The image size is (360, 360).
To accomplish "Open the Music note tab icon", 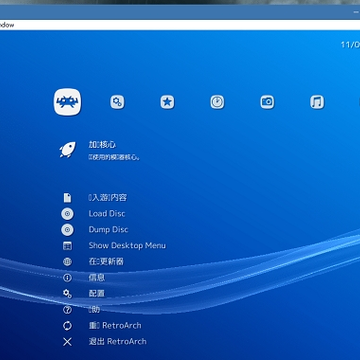I will tap(317, 102).
